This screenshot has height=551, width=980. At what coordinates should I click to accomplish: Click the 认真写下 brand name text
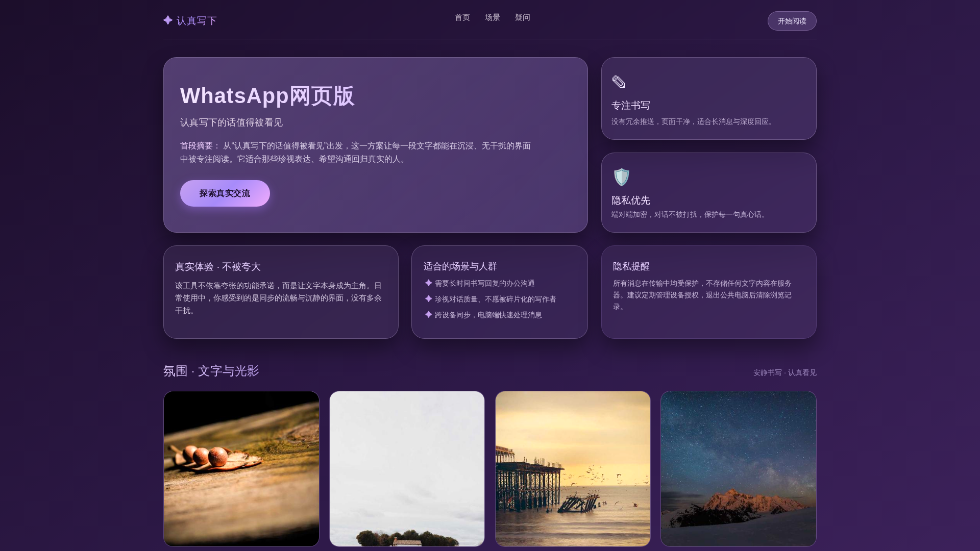(x=197, y=20)
